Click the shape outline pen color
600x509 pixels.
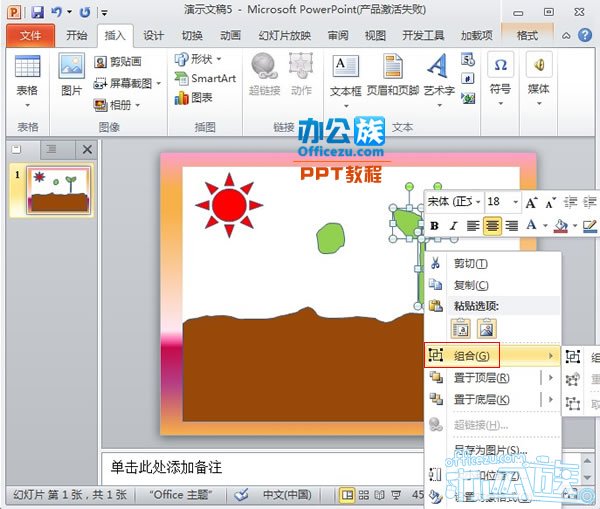pos(589,226)
